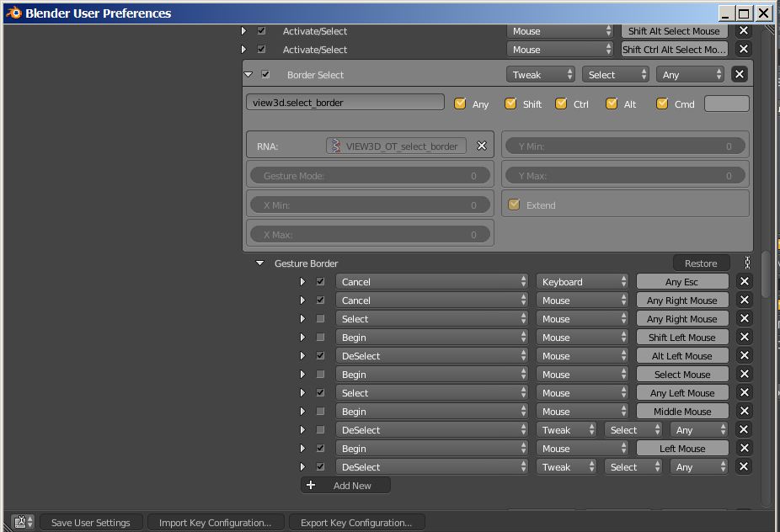Delete the Begin Left Mouse item
This screenshot has height=532, width=780.
click(744, 449)
